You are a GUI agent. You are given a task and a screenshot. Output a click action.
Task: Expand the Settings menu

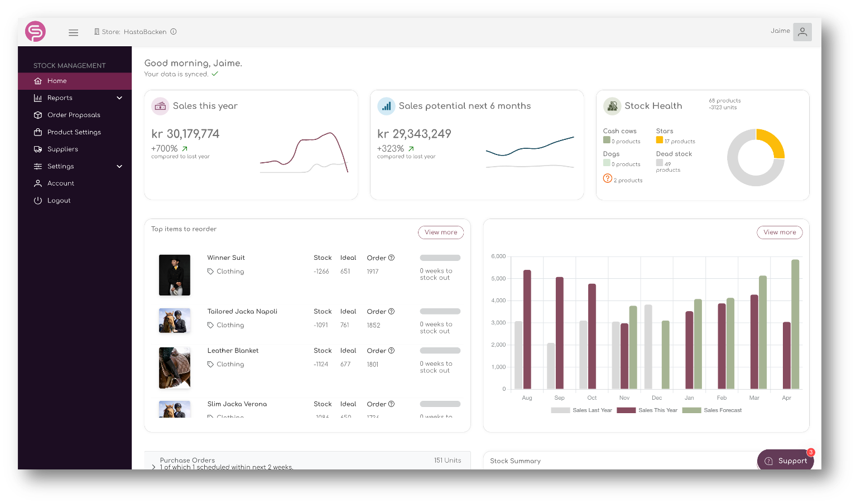[x=119, y=166]
